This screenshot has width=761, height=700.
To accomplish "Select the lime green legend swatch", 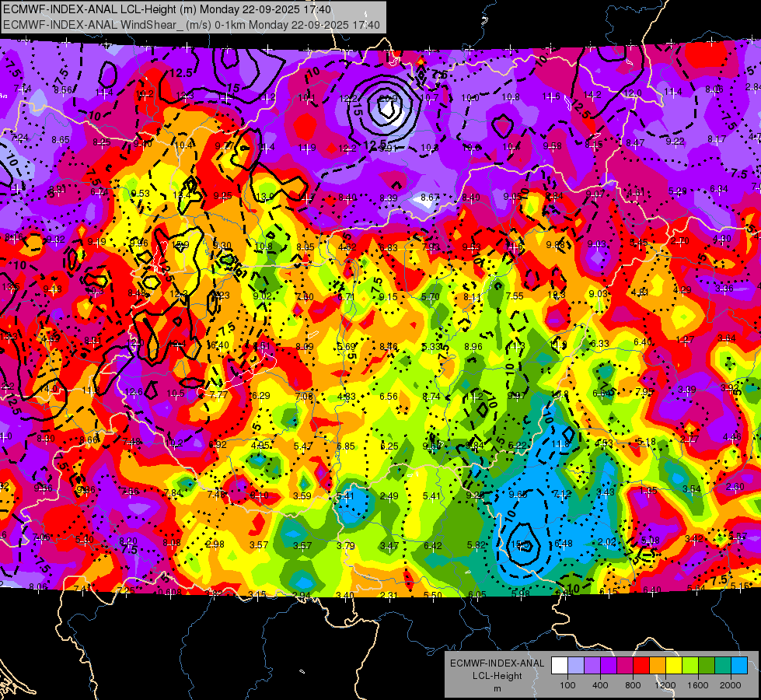I will (x=690, y=666).
